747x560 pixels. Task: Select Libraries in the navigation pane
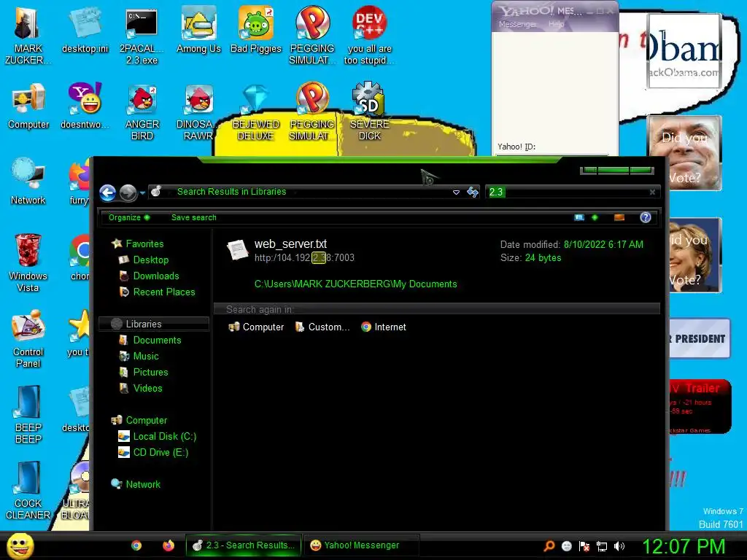153,324
